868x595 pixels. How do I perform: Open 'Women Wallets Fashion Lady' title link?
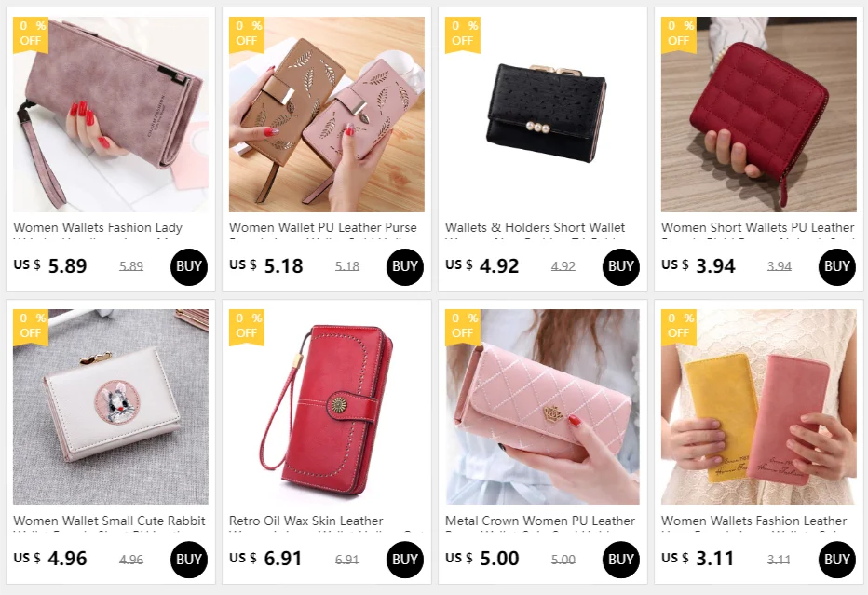click(x=98, y=227)
